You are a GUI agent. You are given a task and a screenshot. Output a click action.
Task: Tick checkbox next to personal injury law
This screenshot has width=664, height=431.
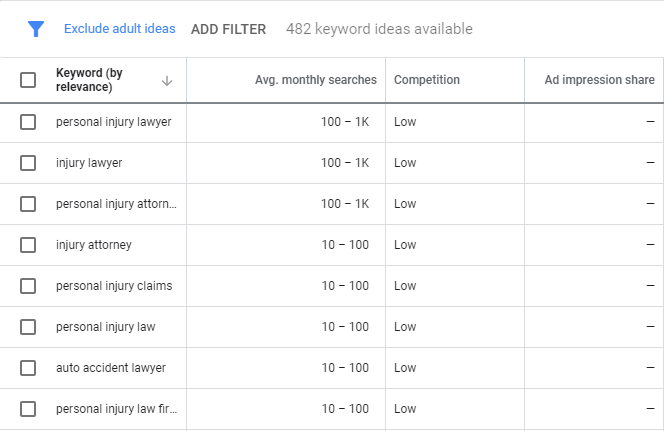point(28,327)
